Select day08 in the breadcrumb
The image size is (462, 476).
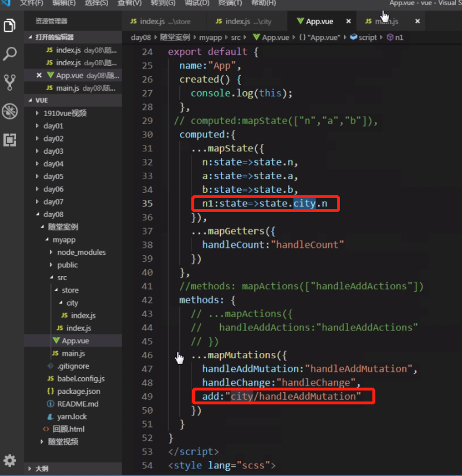(141, 38)
